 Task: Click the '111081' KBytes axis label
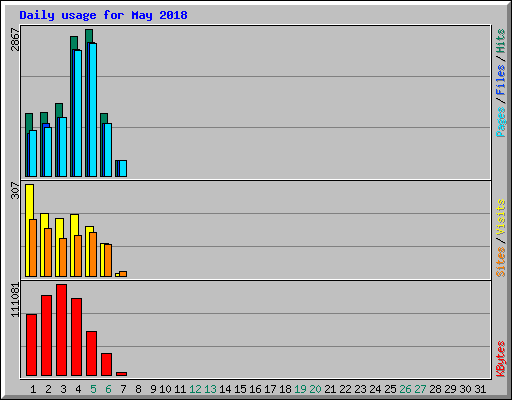[15, 300]
